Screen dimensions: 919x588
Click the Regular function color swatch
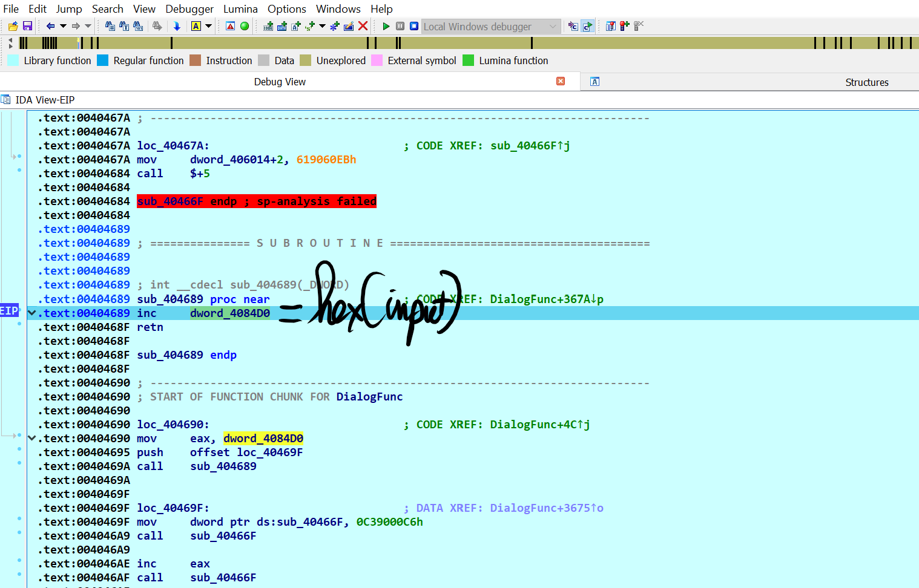pyautogui.click(x=103, y=60)
